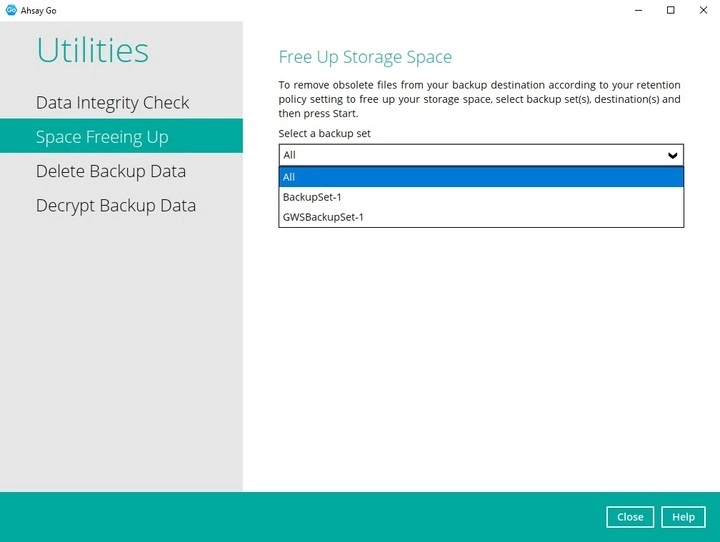Screen dimensions: 720x542
Task: Select Space Freeing Up in sidebar
Action: coord(121,136)
